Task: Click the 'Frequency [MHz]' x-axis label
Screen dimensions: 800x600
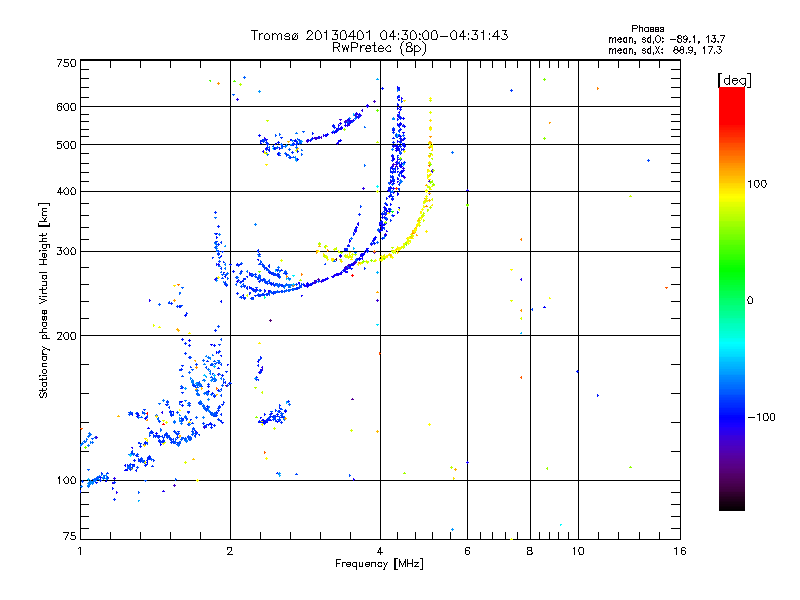Action: (x=379, y=564)
